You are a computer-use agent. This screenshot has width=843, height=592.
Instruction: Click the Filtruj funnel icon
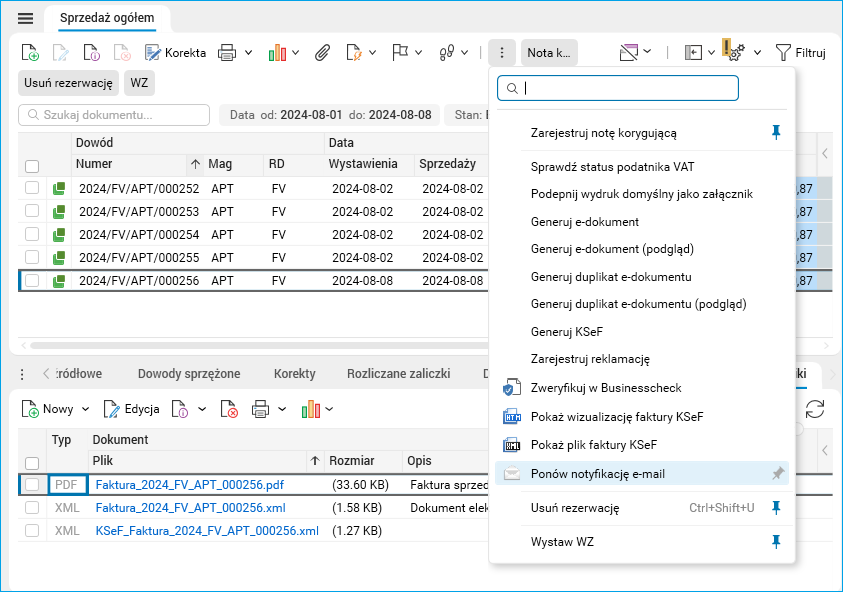click(x=783, y=53)
